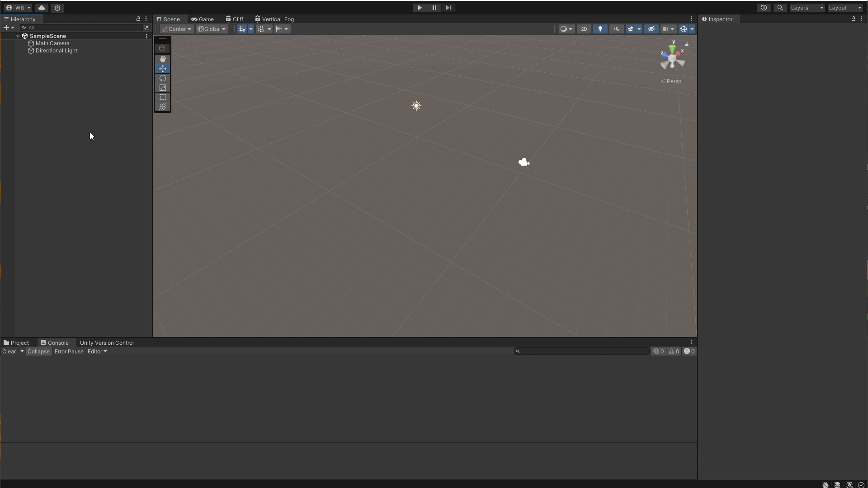Click the Clear button in Console
Viewport: 868px width, 488px height.
[x=9, y=351]
